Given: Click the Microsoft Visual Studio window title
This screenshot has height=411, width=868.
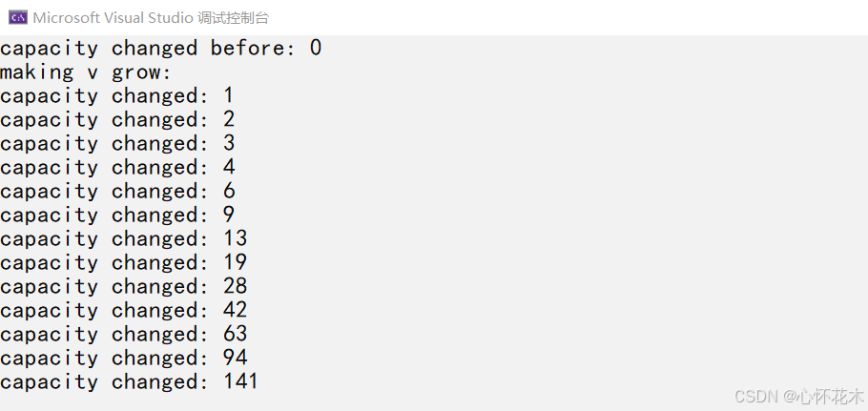Looking at the screenshot, I should [151, 18].
